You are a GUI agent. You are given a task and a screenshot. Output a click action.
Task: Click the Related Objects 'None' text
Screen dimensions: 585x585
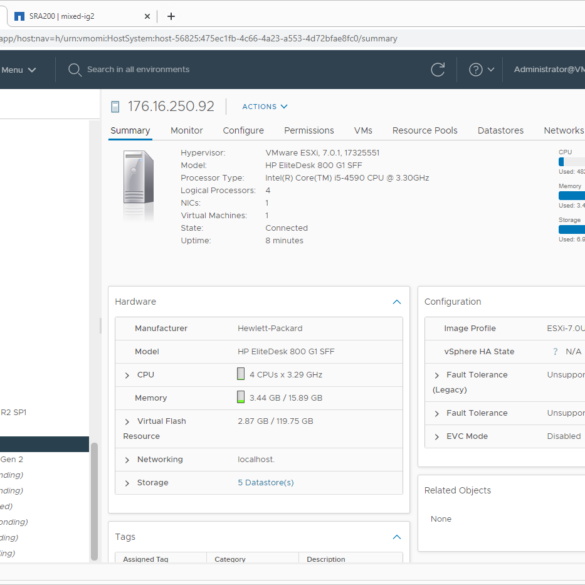tap(441, 519)
